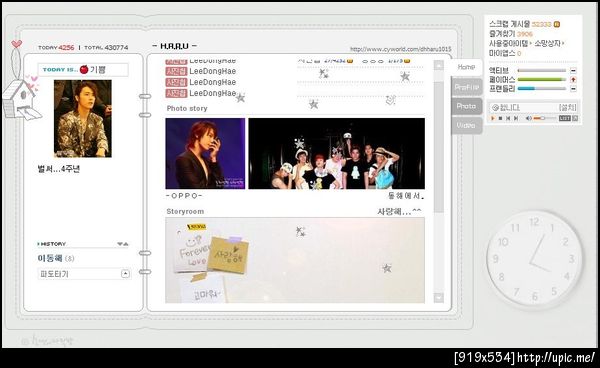Open the minihompy URL link
The image size is (600, 368).
pos(401,49)
